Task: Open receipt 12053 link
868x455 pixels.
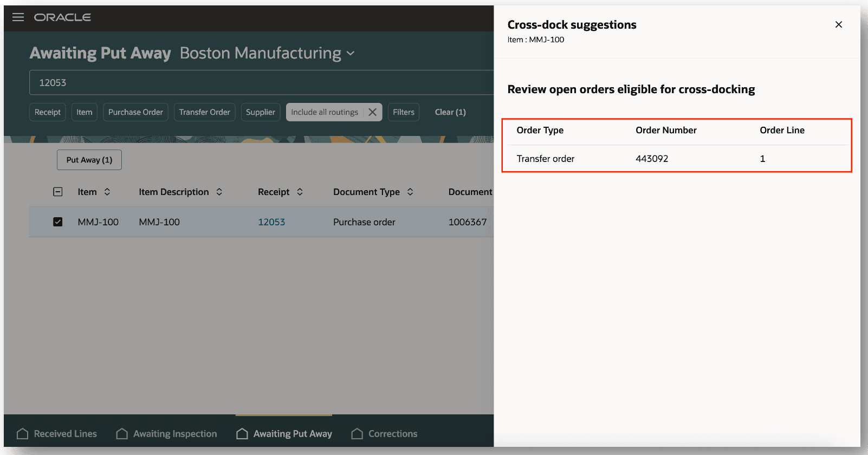Action: (271, 222)
